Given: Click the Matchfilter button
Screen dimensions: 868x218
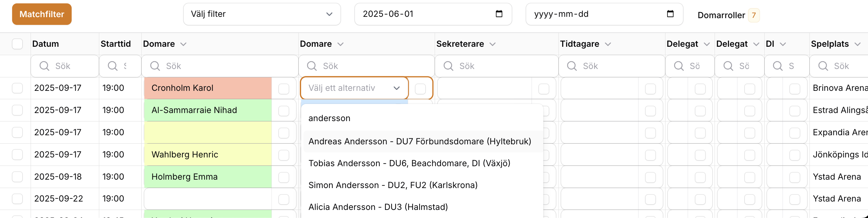Looking at the screenshot, I should tap(42, 14).
